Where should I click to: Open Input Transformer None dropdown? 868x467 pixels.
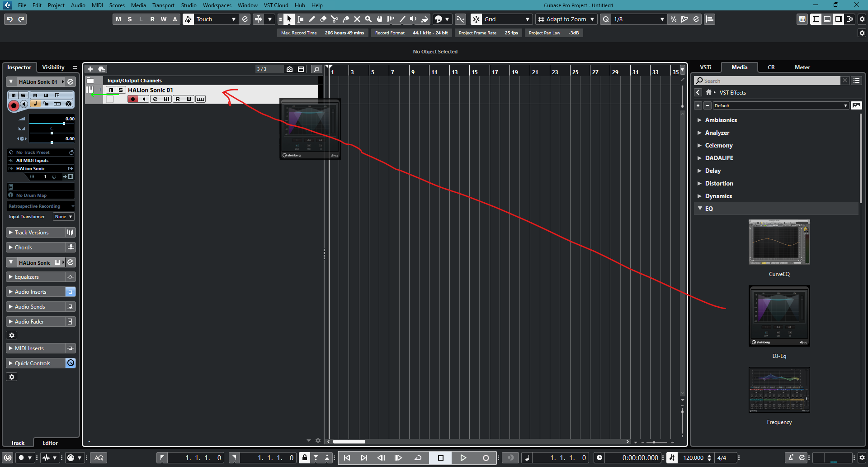(63, 217)
